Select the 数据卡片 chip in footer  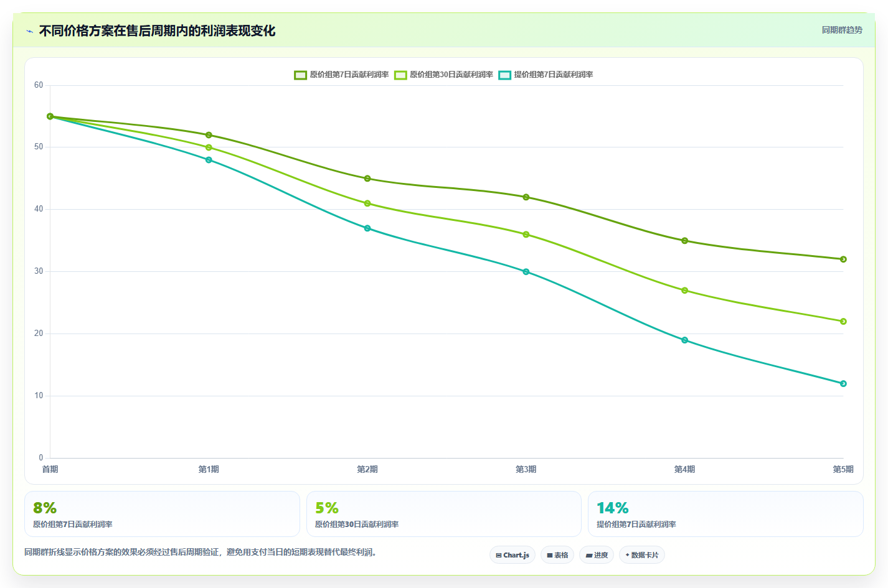642,555
